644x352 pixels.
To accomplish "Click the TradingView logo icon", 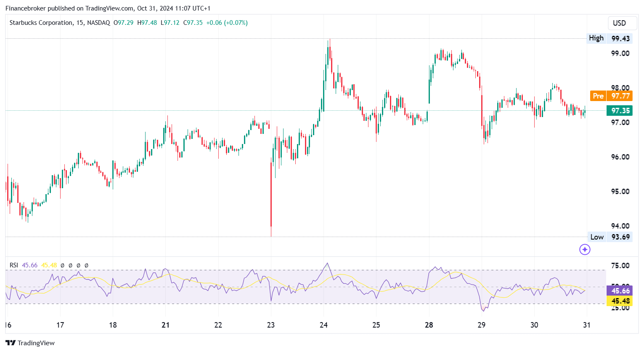I will coord(11,343).
